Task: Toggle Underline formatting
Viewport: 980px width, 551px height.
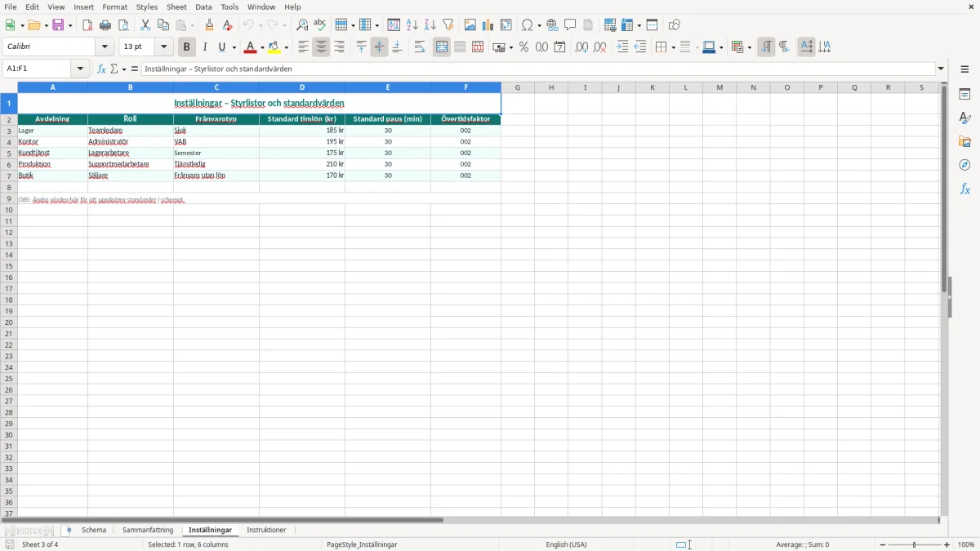Action: pyautogui.click(x=222, y=47)
